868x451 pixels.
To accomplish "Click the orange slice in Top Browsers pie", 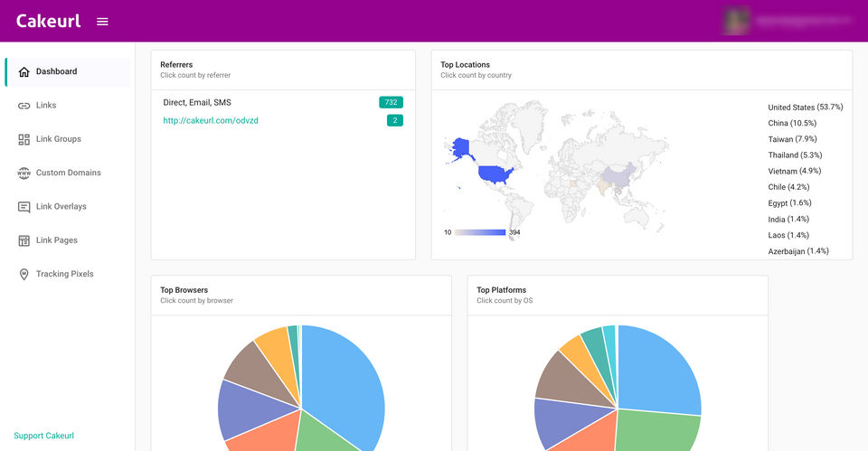I will click(266, 435).
